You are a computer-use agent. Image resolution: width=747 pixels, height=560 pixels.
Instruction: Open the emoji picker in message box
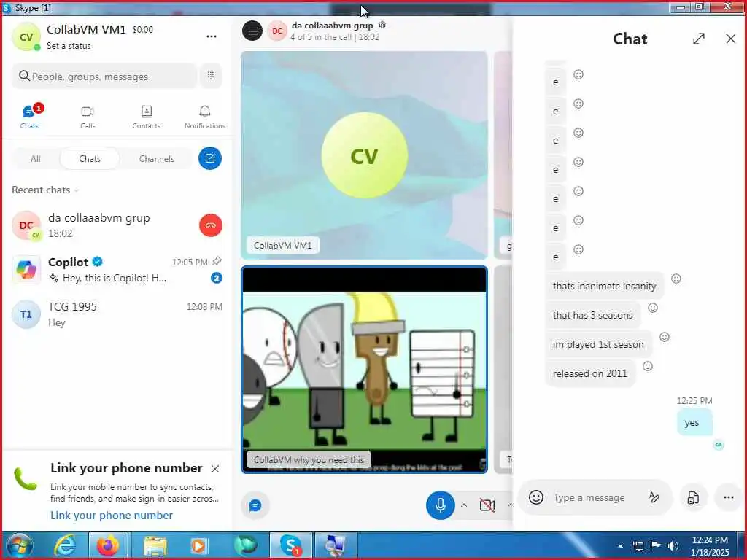click(536, 497)
